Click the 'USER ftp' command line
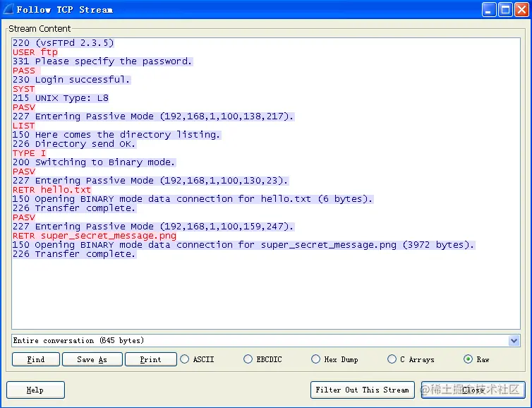Screen dimensions: 532x408 [x=35, y=52]
